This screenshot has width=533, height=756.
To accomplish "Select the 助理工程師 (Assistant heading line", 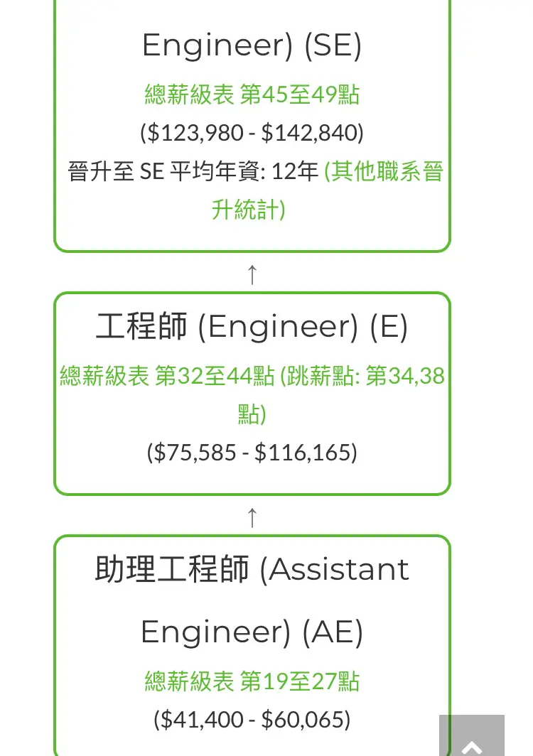I will pos(252,569).
